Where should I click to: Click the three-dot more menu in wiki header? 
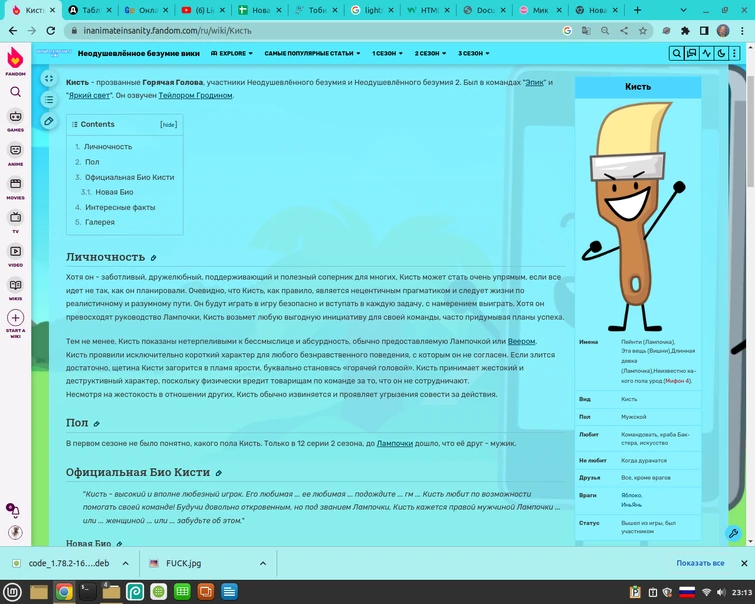click(x=734, y=53)
